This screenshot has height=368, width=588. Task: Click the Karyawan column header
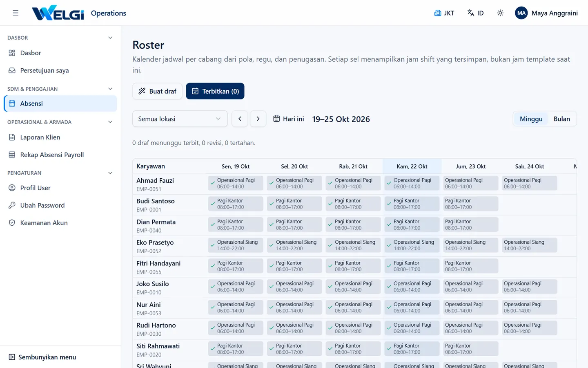(151, 166)
